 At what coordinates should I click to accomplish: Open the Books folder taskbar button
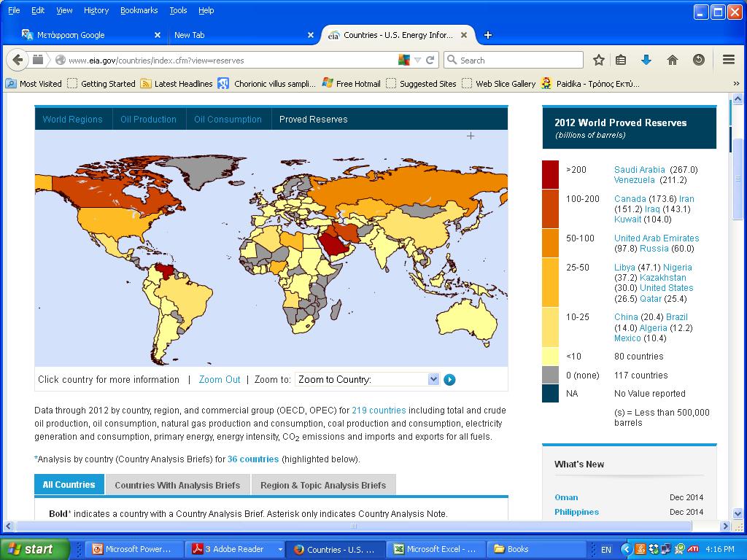coord(536,549)
